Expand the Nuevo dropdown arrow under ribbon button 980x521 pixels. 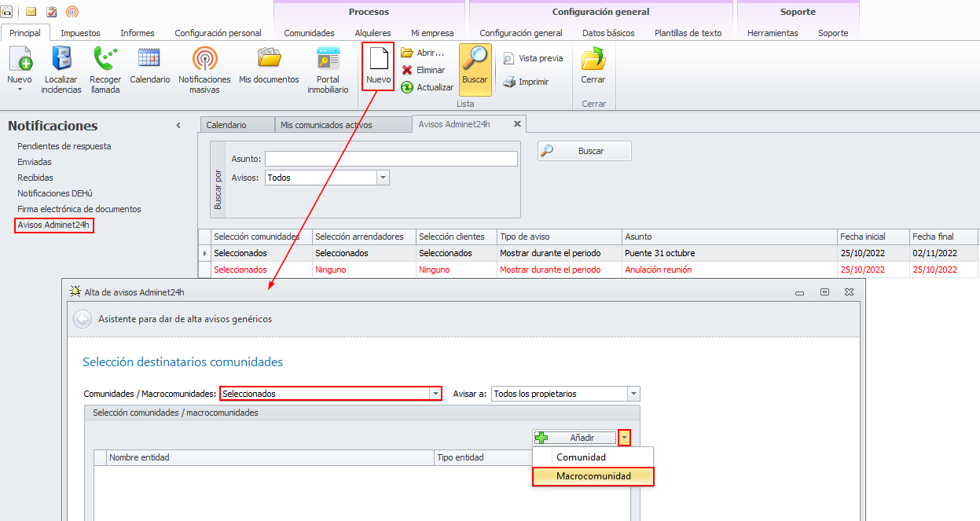(20, 90)
